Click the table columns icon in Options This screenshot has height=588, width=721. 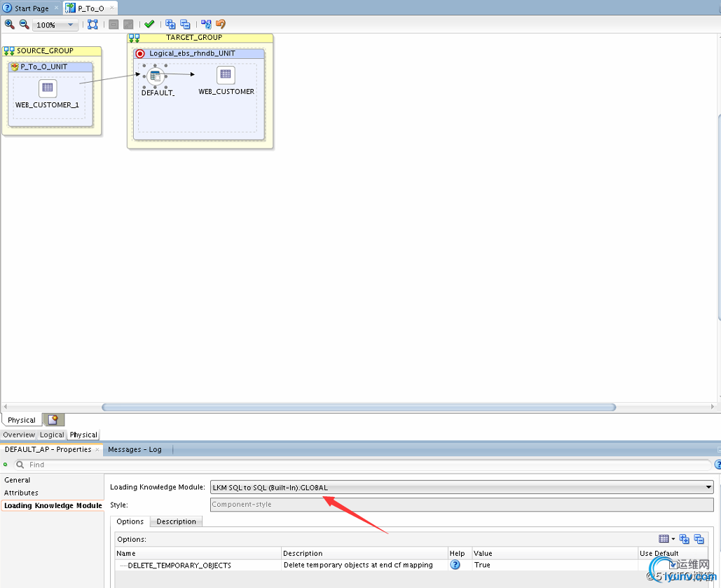pos(664,539)
